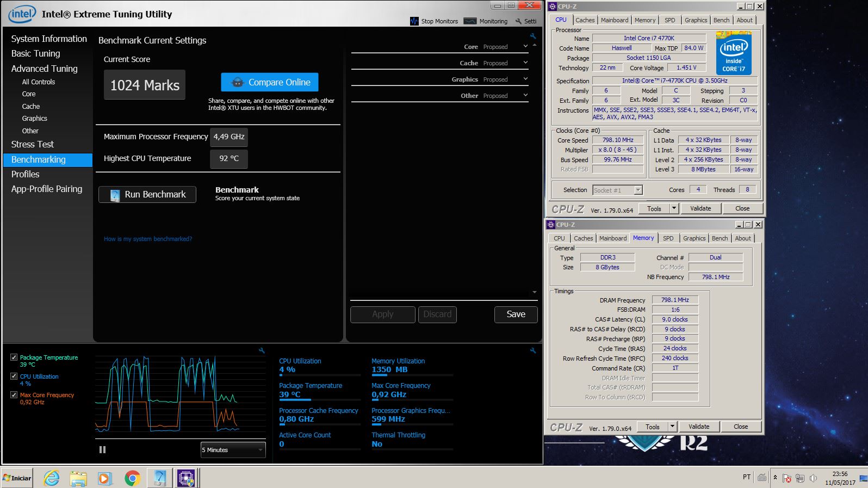
Task: Launch Internet Explorer from taskbar
Action: (x=52, y=478)
